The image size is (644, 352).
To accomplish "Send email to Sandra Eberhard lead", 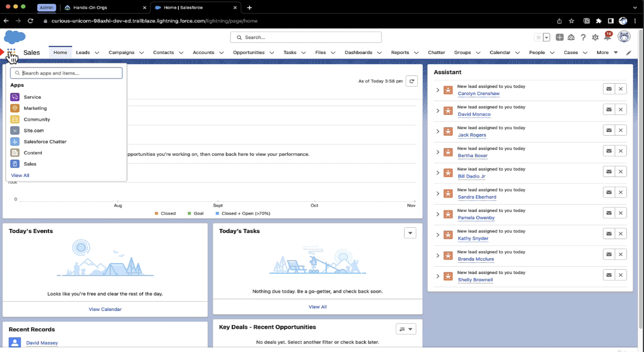I will (609, 192).
